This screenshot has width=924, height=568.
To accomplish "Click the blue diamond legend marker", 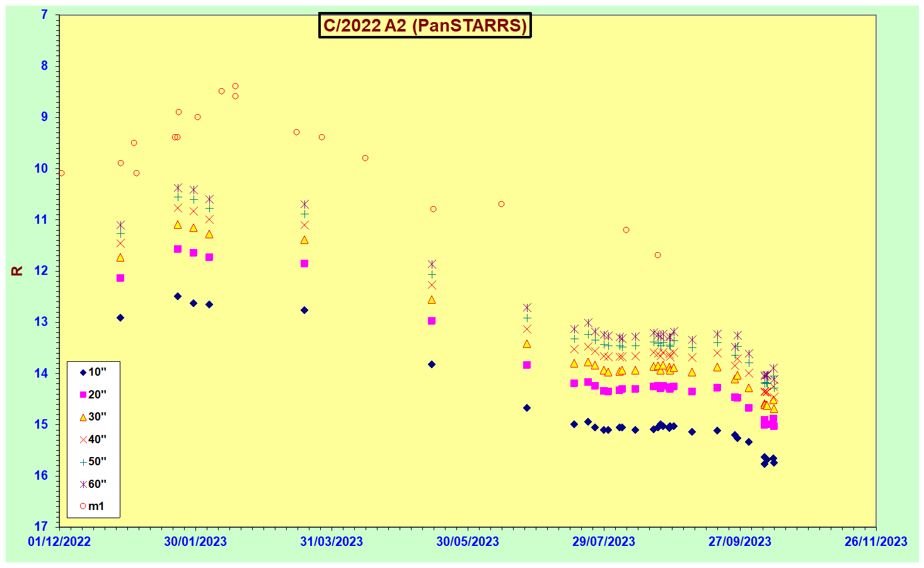I will pyautogui.click(x=83, y=373).
